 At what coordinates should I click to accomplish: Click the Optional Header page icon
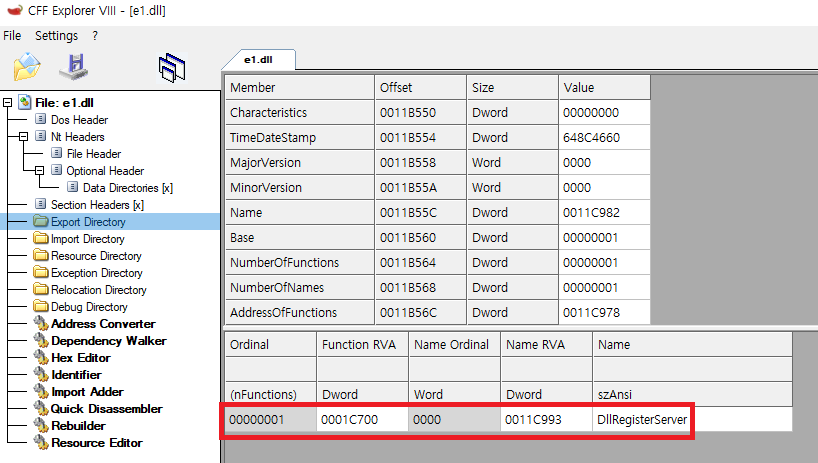[x=57, y=170]
